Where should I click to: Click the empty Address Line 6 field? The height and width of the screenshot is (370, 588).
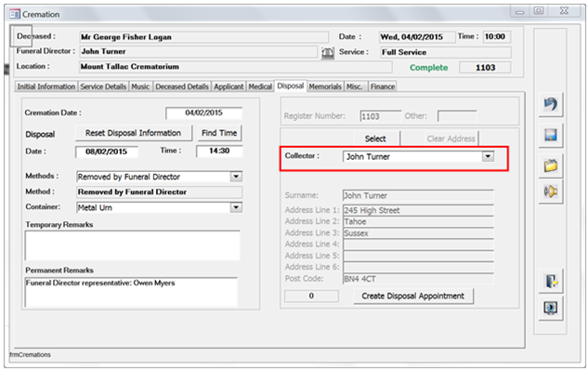(418, 267)
